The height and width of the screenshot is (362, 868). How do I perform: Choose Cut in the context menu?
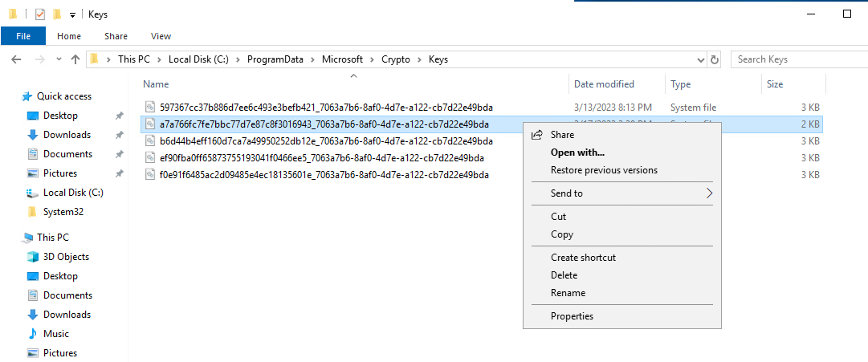[x=622, y=217]
